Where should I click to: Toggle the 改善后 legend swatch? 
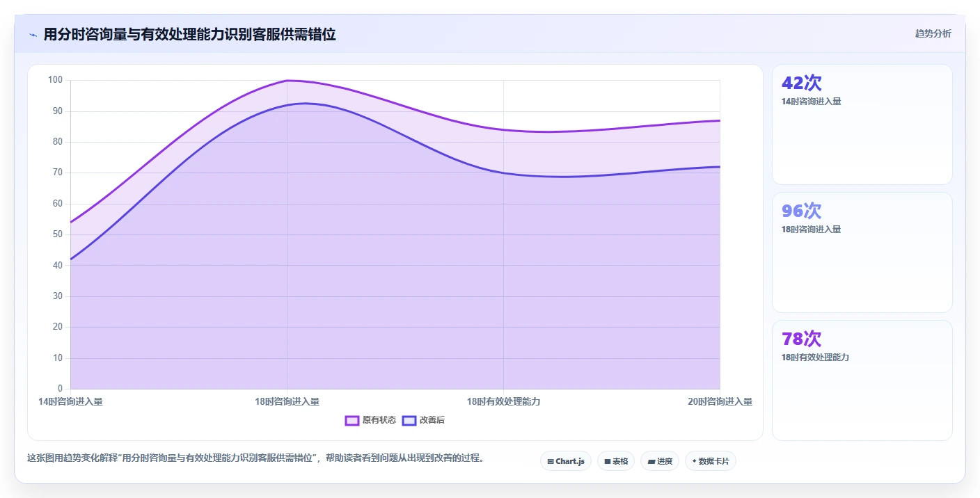pyautogui.click(x=409, y=420)
